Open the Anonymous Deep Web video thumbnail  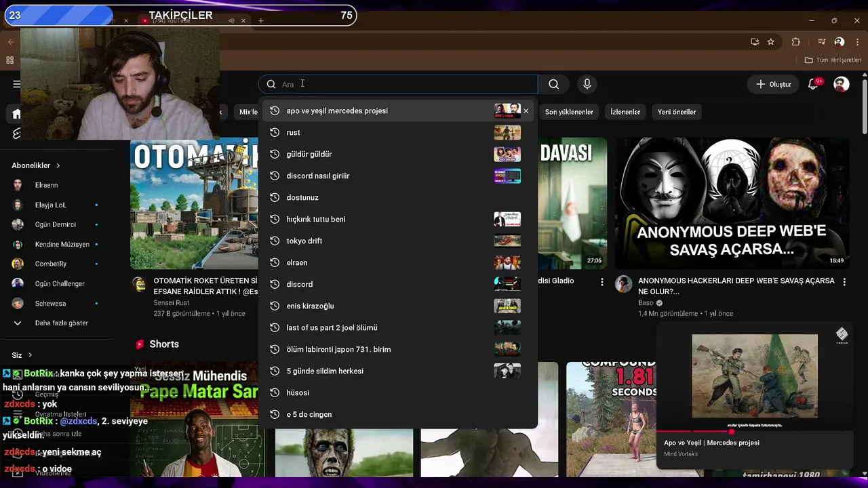click(x=732, y=203)
